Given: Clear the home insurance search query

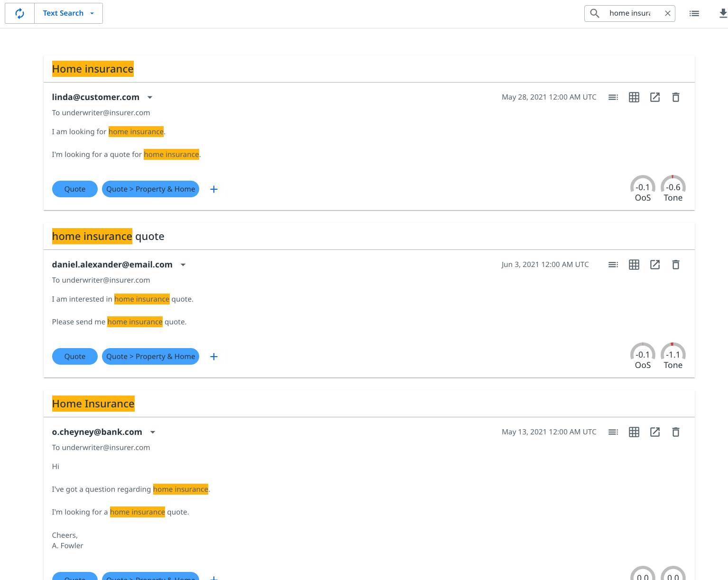Looking at the screenshot, I should [668, 13].
